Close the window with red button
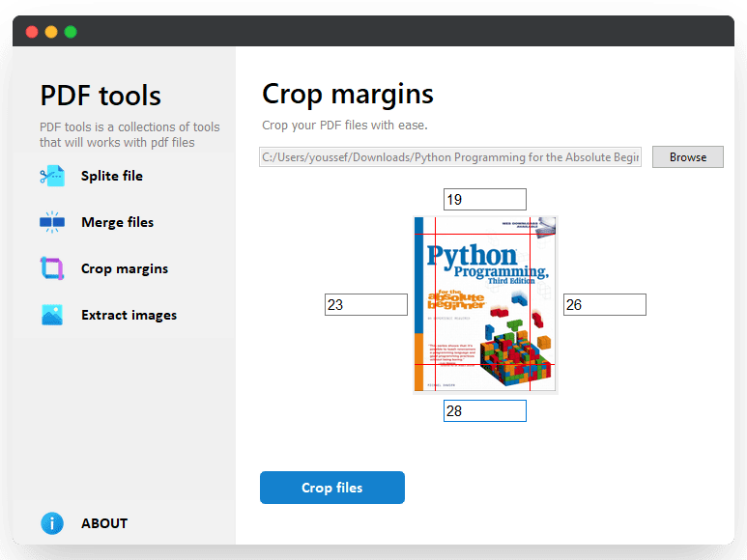Screen dimensions: 747x560 coord(32,32)
